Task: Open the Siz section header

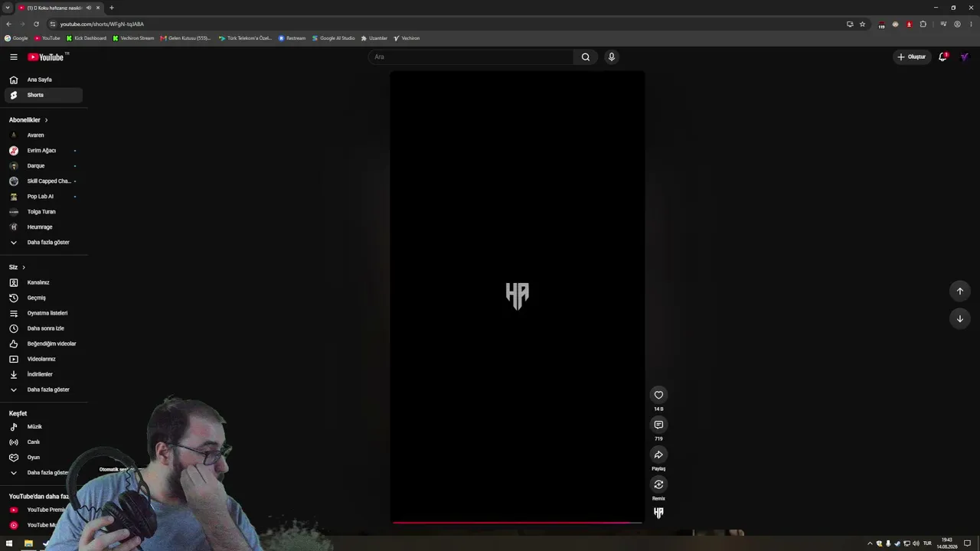Action: point(17,267)
